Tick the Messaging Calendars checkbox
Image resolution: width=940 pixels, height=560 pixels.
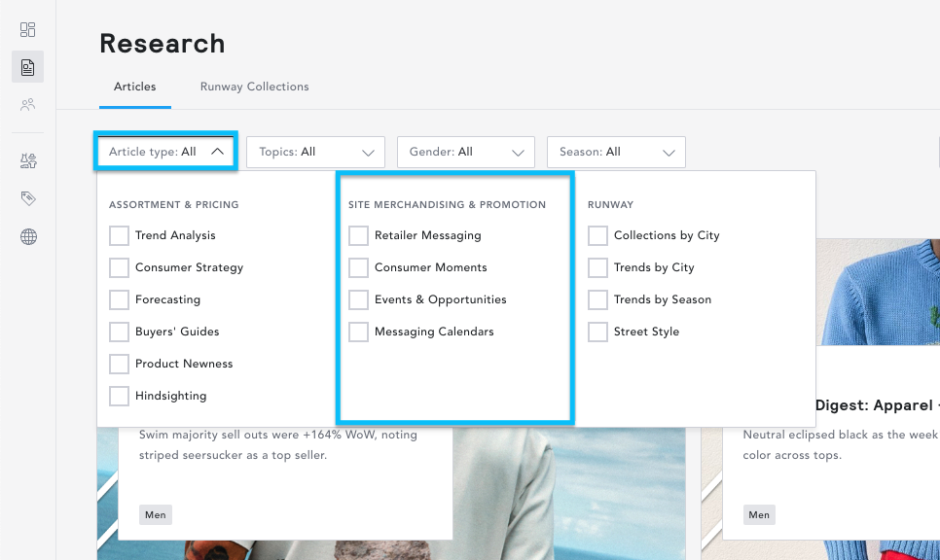pos(358,332)
